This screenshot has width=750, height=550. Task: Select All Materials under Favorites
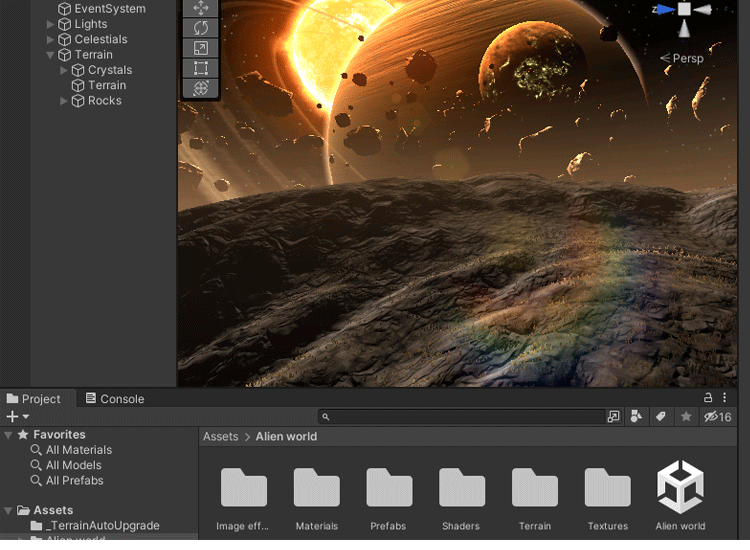click(x=78, y=450)
